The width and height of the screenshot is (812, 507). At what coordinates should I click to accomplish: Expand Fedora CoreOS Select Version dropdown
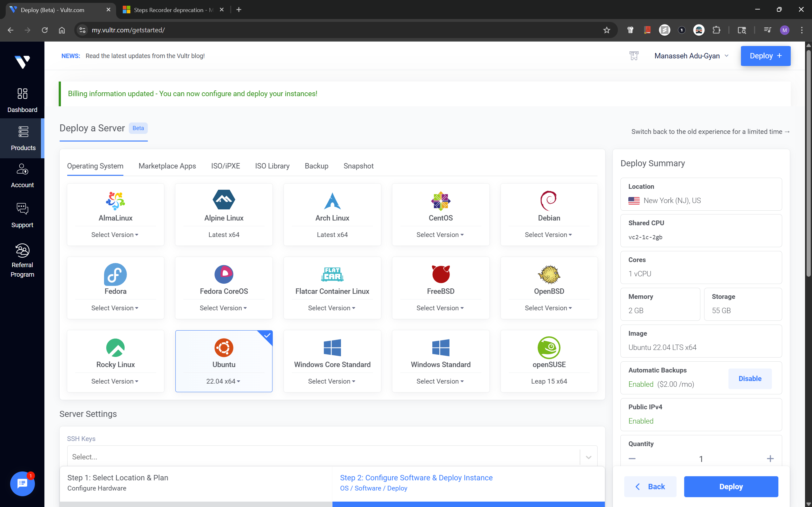click(x=223, y=308)
